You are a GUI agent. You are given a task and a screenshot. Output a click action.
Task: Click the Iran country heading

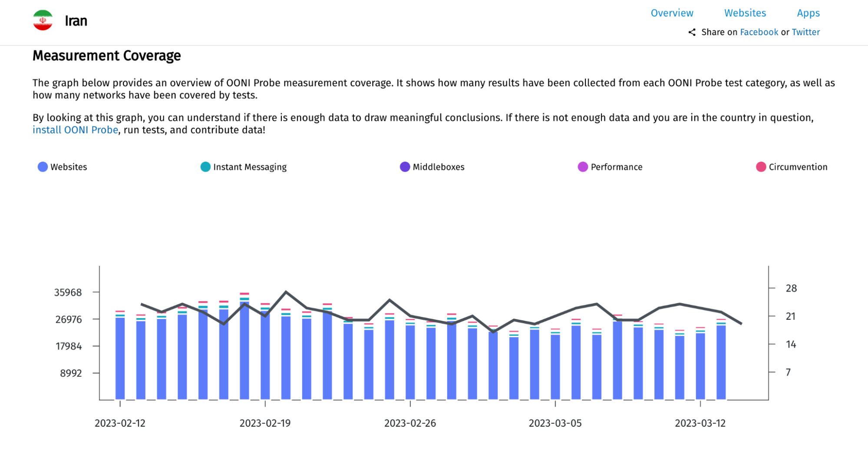coord(76,21)
